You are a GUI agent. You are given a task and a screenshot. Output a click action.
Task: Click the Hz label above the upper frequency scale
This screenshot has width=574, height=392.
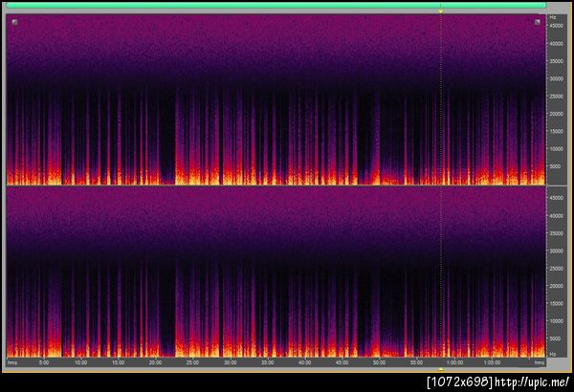coord(553,17)
